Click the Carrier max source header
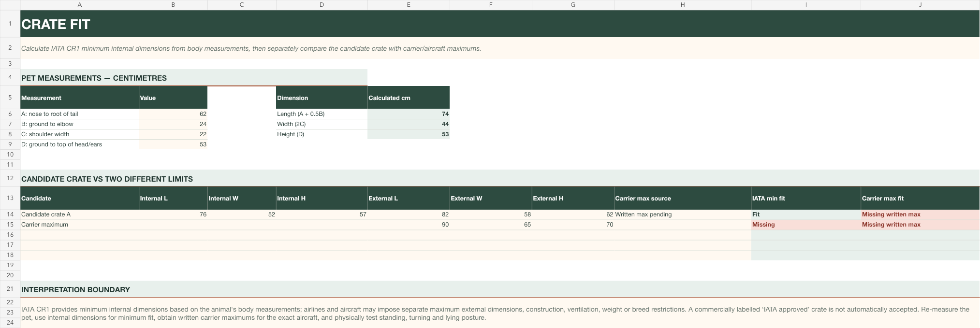Viewport: 980px width, 328px height. (683, 198)
